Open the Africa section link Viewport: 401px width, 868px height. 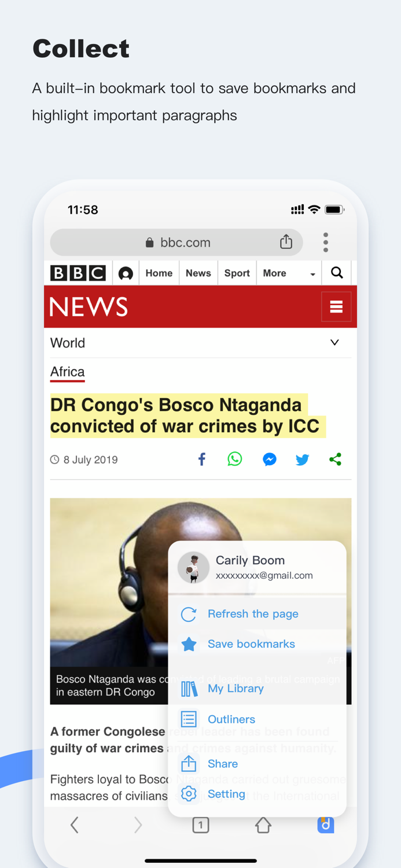[67, 372]
